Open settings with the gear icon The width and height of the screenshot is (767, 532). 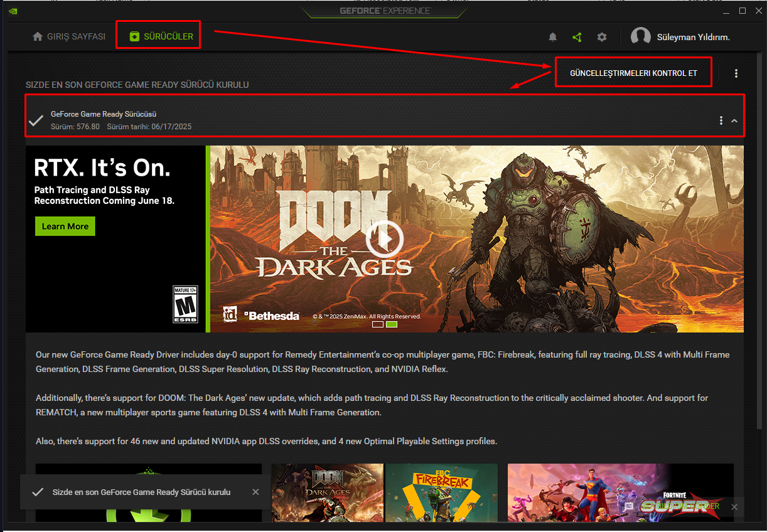pos(602,37)
